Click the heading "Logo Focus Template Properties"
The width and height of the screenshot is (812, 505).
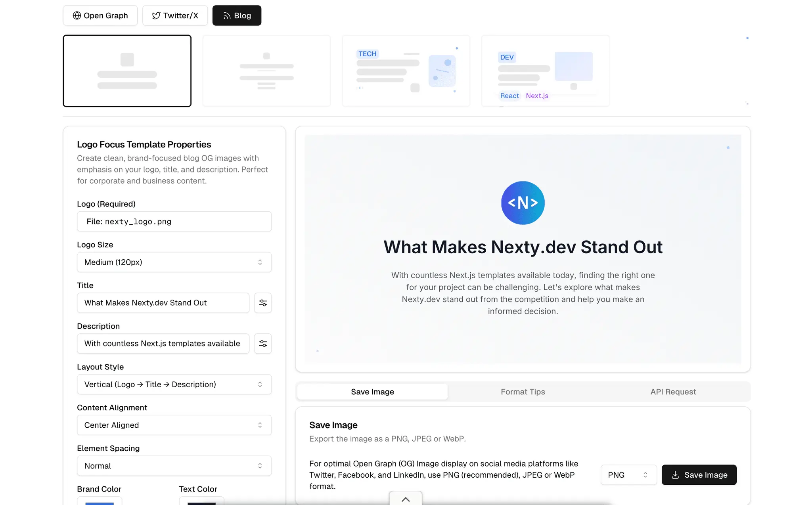[x=144, y=145]
